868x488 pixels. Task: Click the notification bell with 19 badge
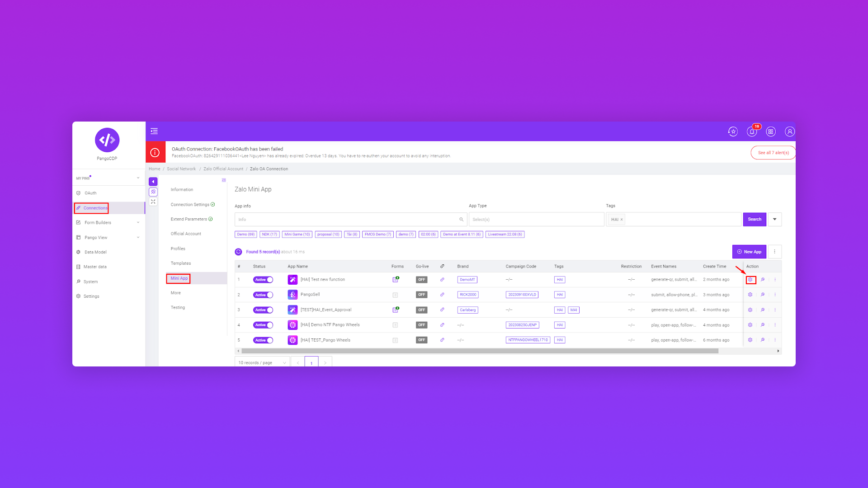click(752, 131)
